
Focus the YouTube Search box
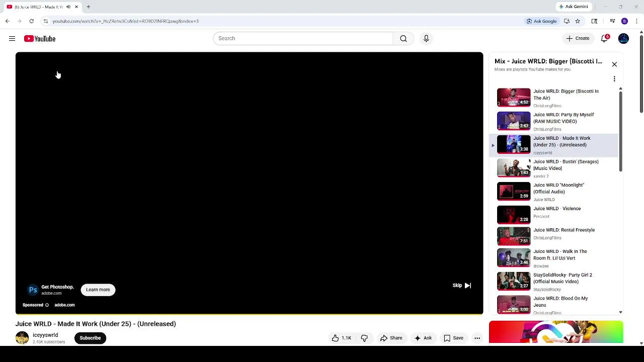tap(303, 38)
